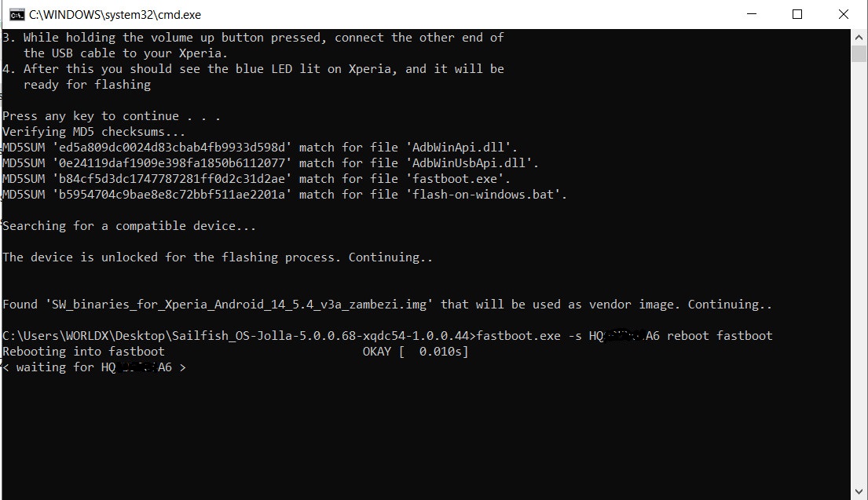Click the SW_binaries vendor image filename

click(239, 305)
